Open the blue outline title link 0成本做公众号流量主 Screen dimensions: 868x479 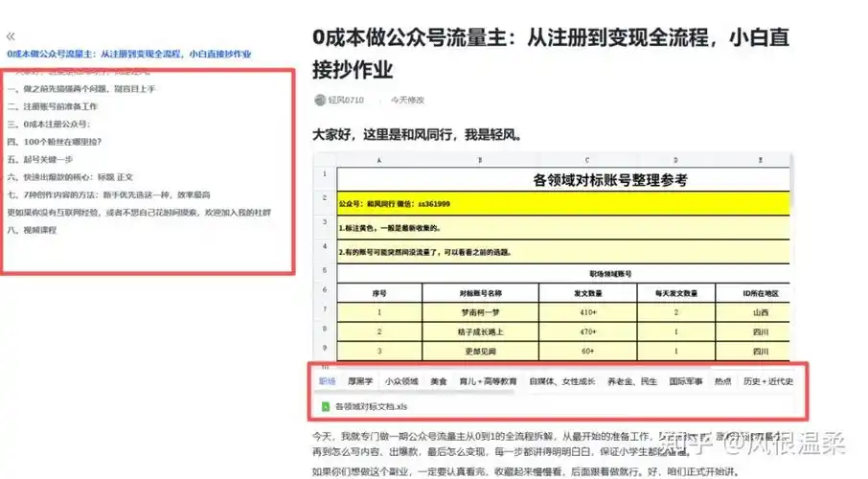tap(129, 54)
